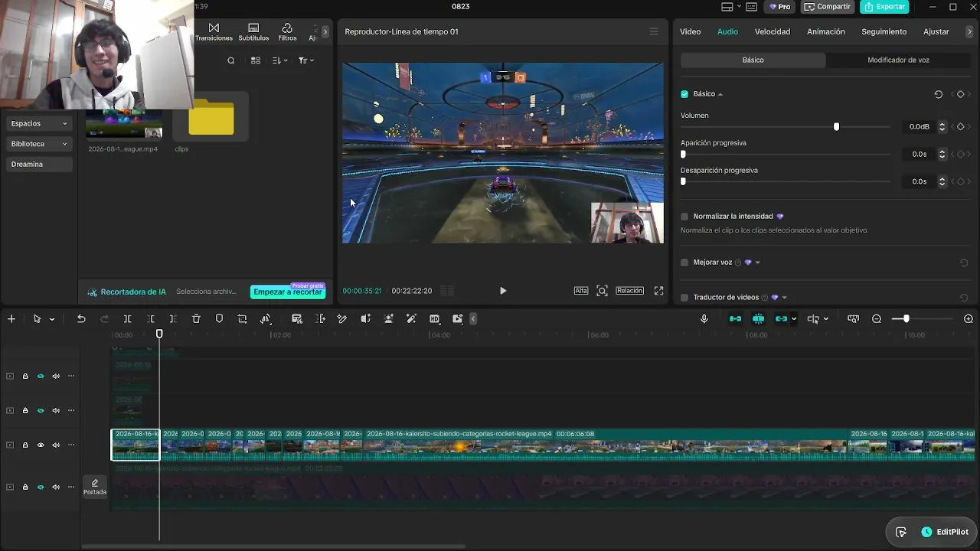The image size is (980, 551).
Task: Add a marker with the shield icon
Action: 219,319
